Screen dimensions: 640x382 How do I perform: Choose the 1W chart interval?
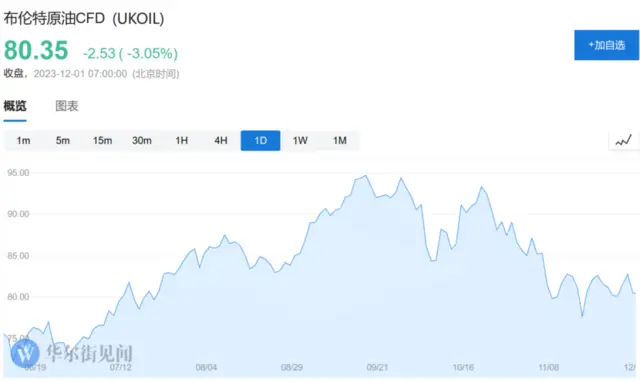[x=300, y=141]
